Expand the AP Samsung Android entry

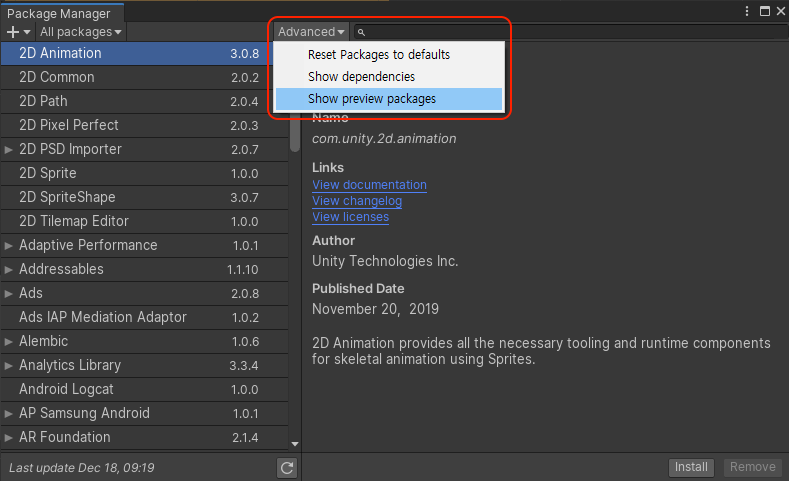coord(9,414)
